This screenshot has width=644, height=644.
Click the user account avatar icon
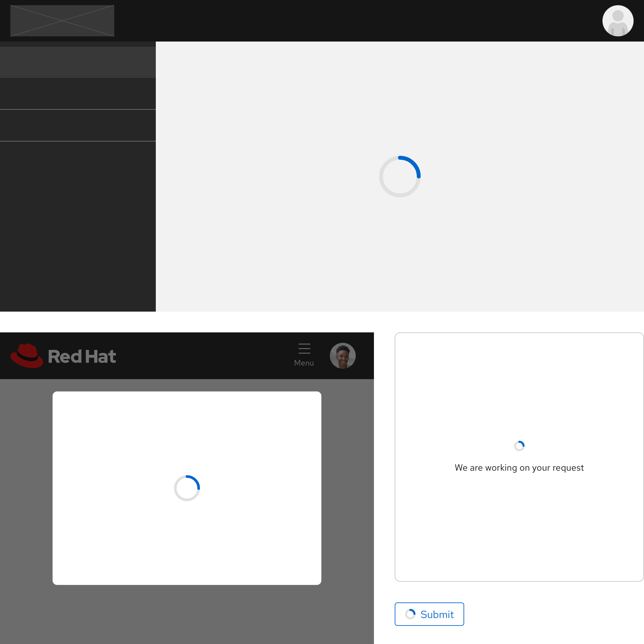coord(617,20)
